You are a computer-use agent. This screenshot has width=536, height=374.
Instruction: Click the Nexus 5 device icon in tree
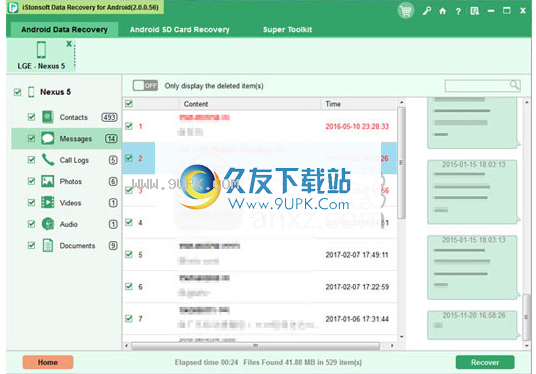[31, 92]
